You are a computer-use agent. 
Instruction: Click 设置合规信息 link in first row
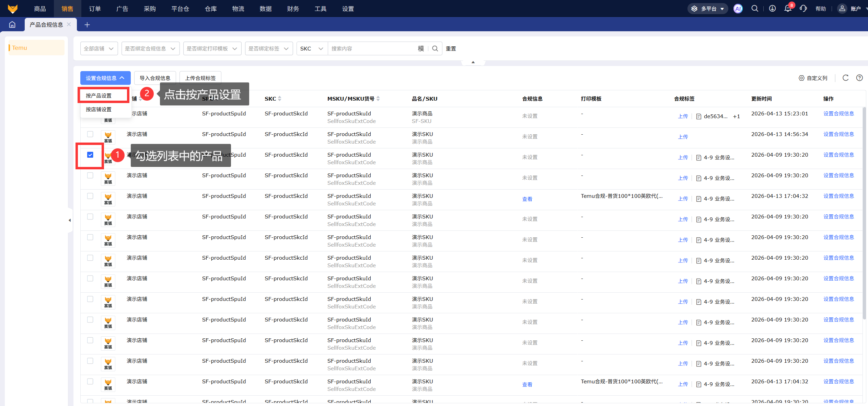coord(838,114)
